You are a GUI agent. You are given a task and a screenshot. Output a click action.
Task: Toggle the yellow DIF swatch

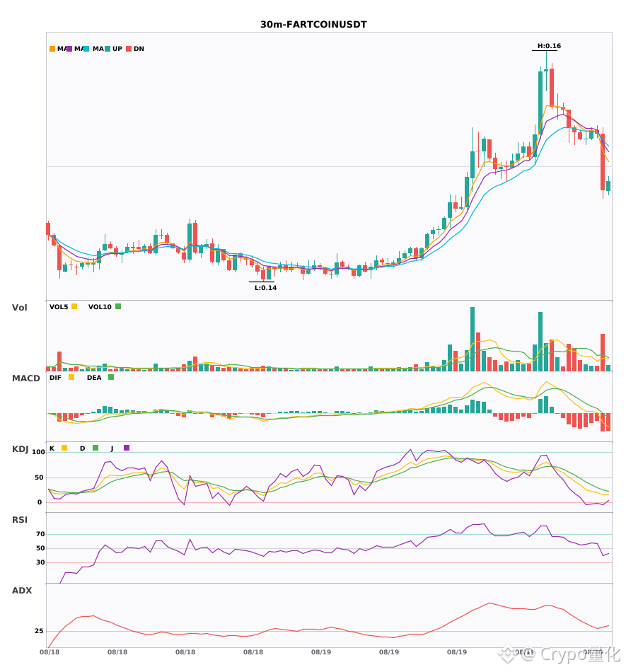tap(71, 377)
